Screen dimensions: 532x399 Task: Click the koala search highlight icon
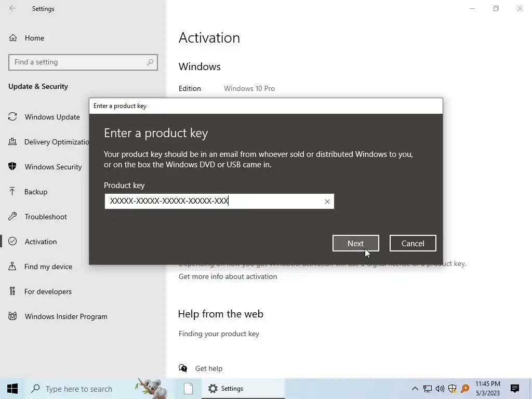(151, 388)
